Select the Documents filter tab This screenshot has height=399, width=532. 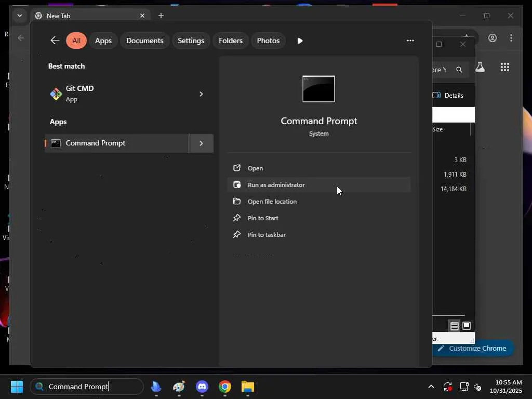(x=144, y=41)
